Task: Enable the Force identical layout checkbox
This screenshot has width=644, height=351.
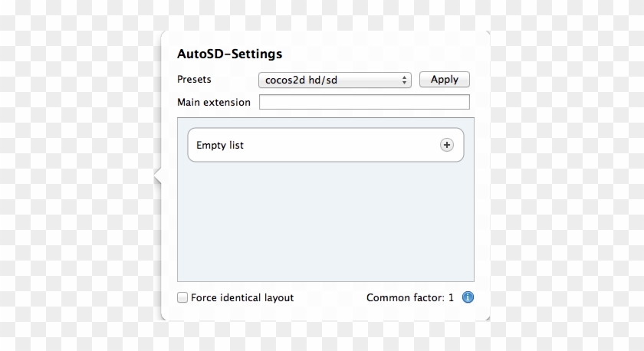Action: click(182, 297)
